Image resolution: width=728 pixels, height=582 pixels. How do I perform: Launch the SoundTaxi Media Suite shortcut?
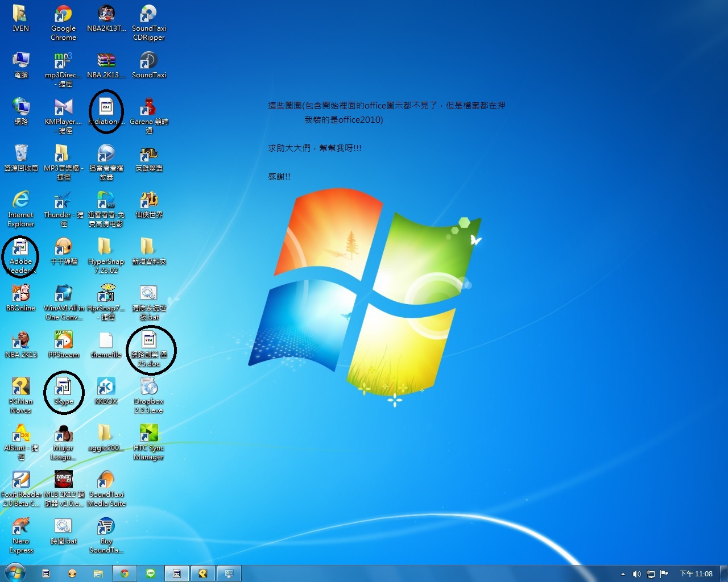click(x=106, y=489)
